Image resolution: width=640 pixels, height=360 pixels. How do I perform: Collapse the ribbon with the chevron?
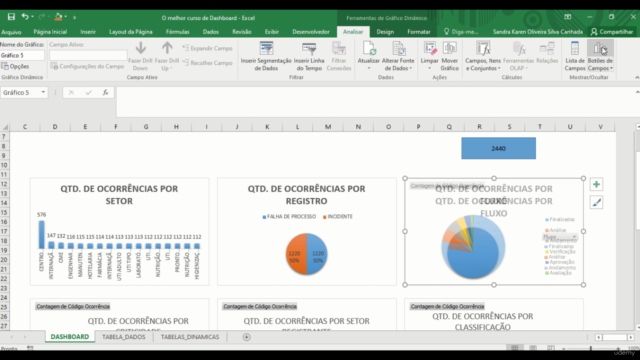click(x=637, y=78)
